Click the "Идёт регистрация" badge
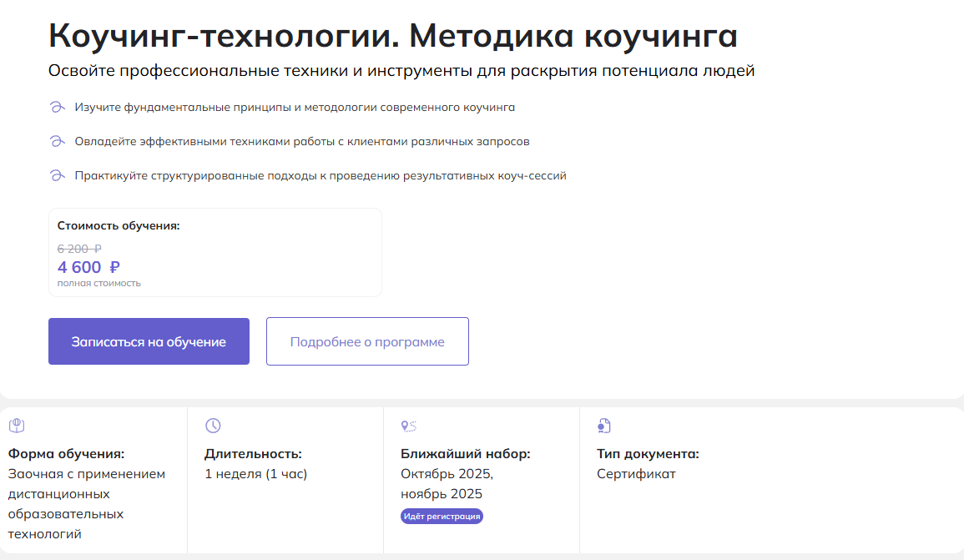Image resolution: width=964 pixels, height=560 pixels. (x=442, y=517)
